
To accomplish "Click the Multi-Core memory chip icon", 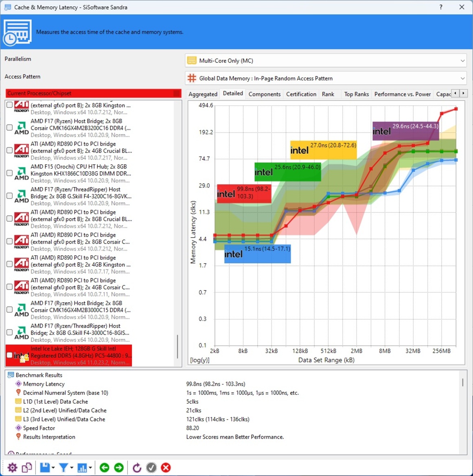I will pos(192,60).
